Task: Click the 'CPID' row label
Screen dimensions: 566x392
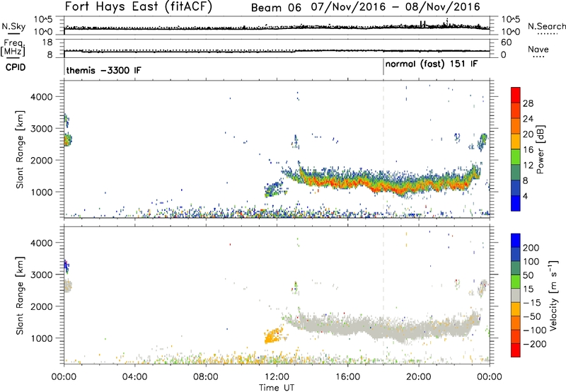Action: [16, 67]
